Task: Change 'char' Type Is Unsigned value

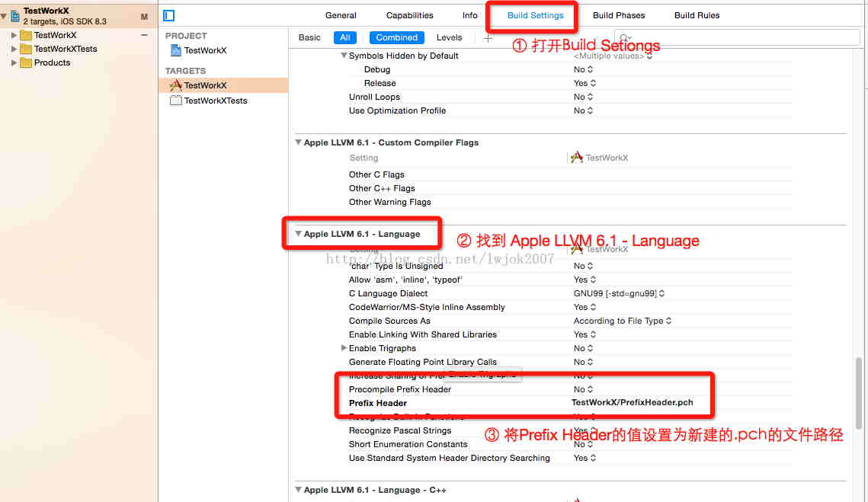Action: [583, 266]
